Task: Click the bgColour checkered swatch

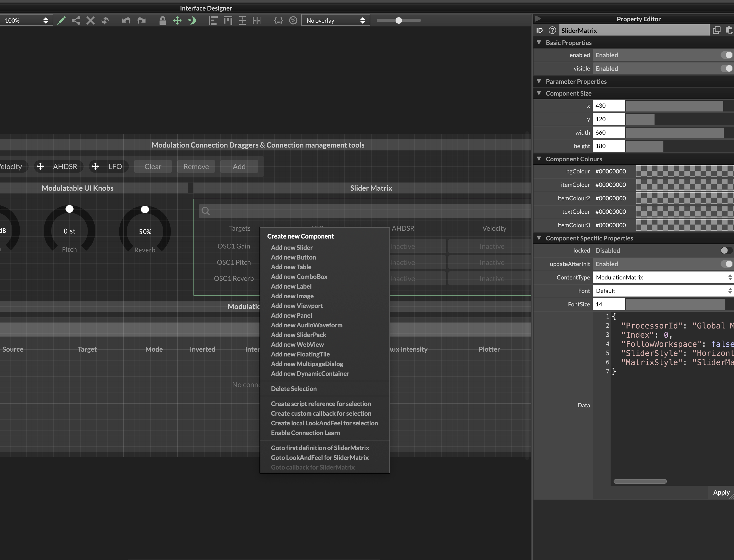Action: click(685, 171)
